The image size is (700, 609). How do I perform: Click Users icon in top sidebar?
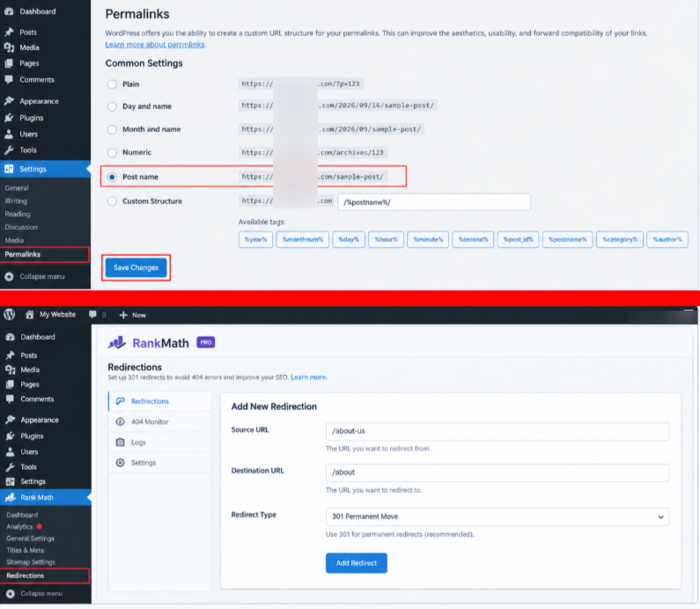9,134
